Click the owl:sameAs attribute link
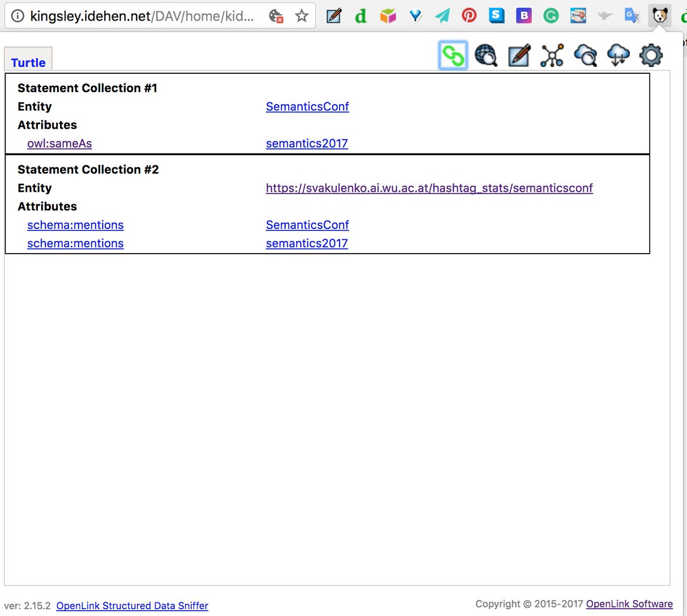The width and height of the screenshot is (687, 616). pyautogui.click(x=60, y=143)
